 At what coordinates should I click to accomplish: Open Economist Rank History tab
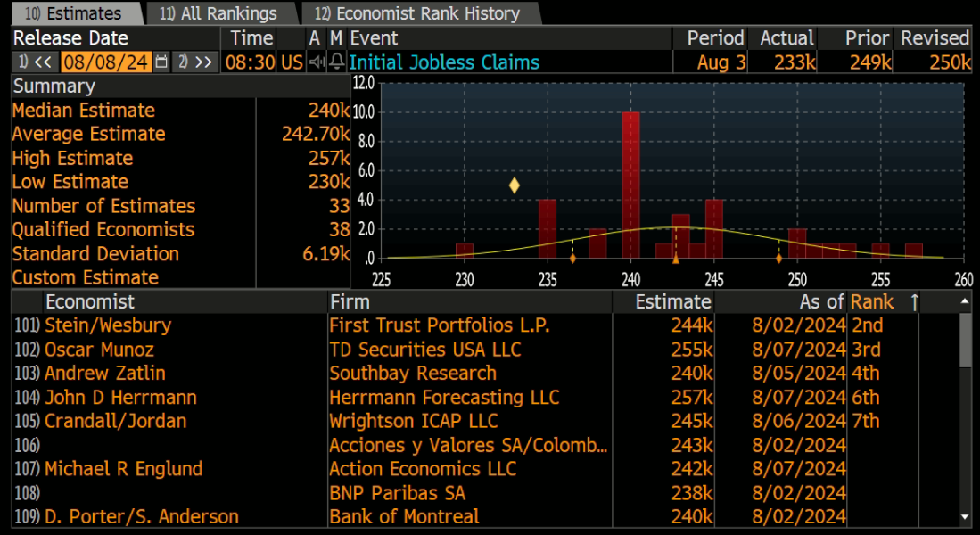(417, 13)
